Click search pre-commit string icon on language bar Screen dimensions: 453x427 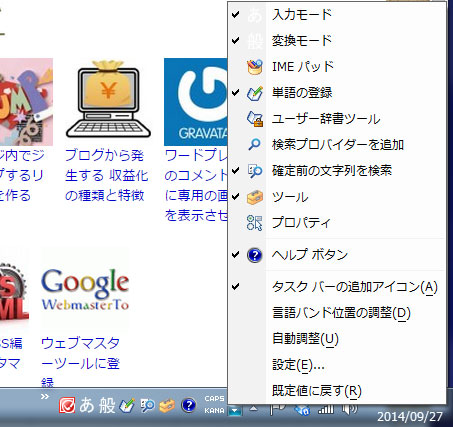147,405
